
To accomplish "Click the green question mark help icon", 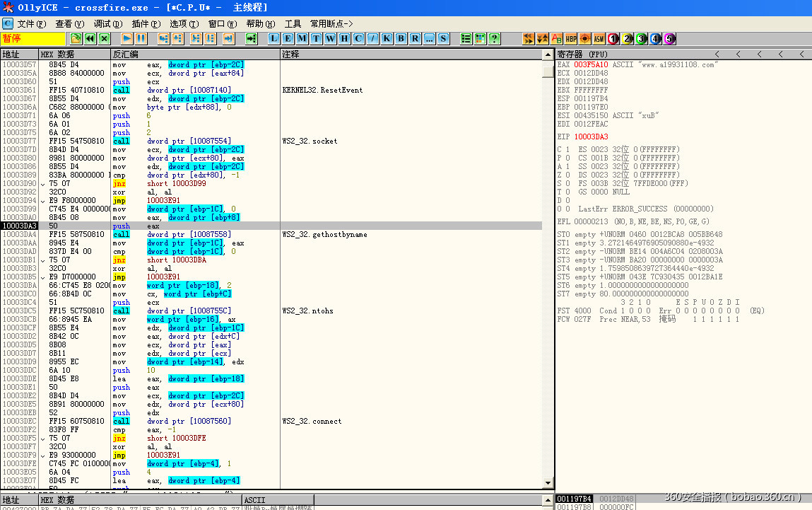I will click(x=495, y=38).
